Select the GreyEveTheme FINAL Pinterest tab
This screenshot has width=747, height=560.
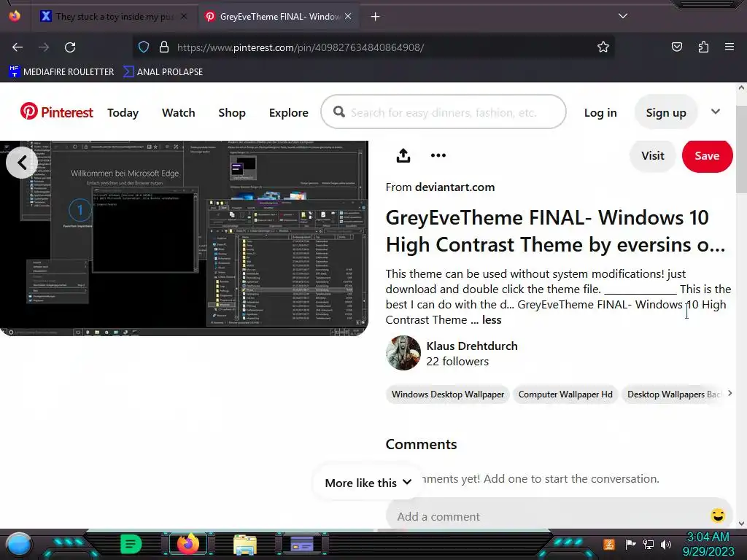point(279,17)
